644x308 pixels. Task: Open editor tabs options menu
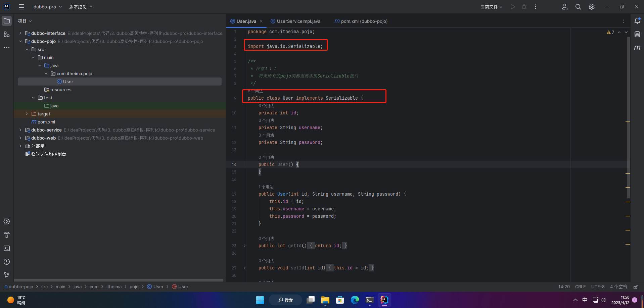tap(624, 21)
